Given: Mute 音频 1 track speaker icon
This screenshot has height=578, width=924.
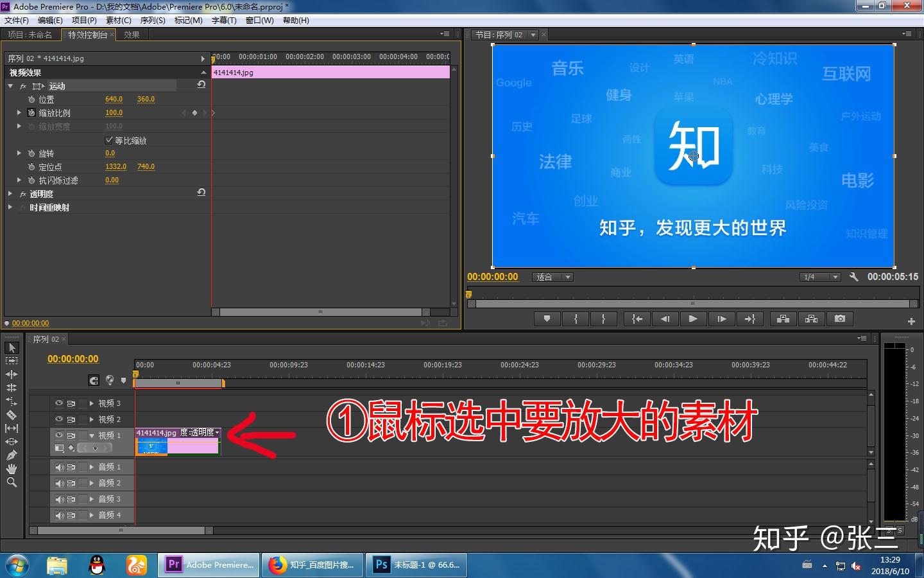Looking at the screenshot, I should click(60, 467).
